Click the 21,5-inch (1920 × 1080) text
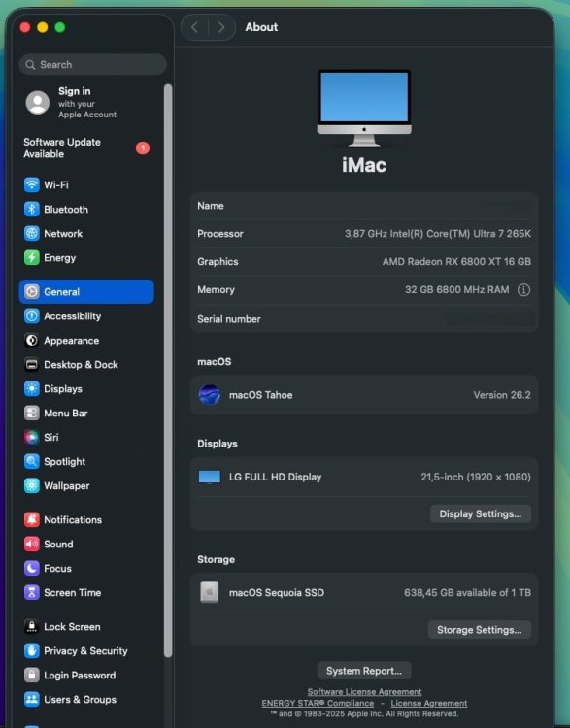Image resolution: width=570 pixels, height=728 pixels. click(476, 477)
